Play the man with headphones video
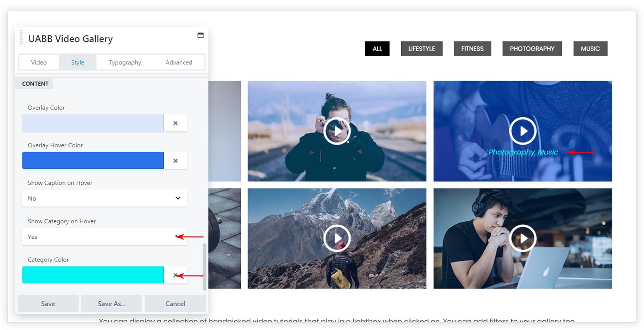Screen dimensions: 644x330 [x=523, y=238]
